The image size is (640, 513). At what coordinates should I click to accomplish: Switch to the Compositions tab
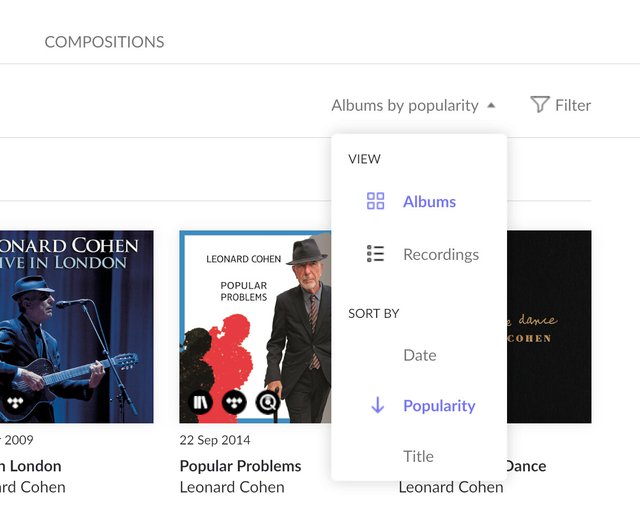[x=104, y=42]
